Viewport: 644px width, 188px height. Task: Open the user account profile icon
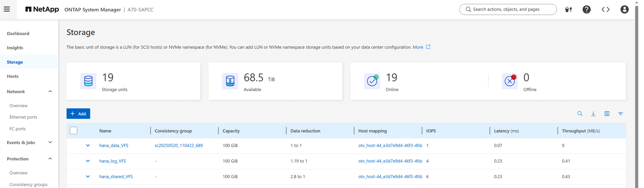pyautogui.click(x=624, y=9)
